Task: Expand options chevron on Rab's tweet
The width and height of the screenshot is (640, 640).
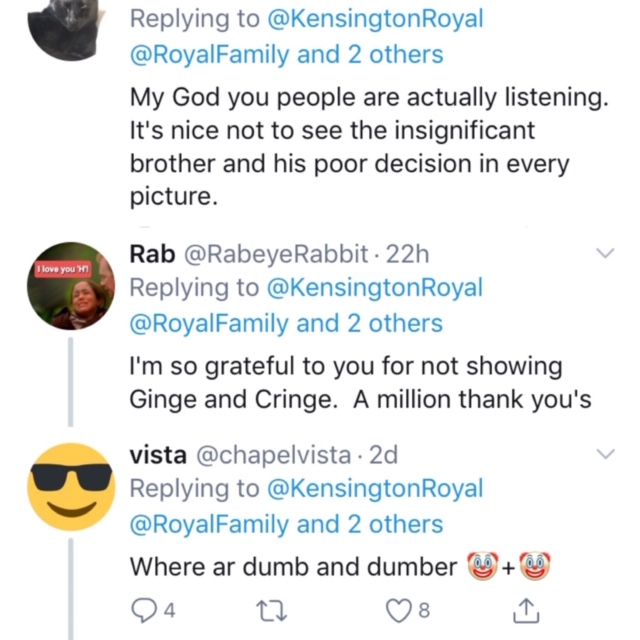Action: [x=605, y=255]
